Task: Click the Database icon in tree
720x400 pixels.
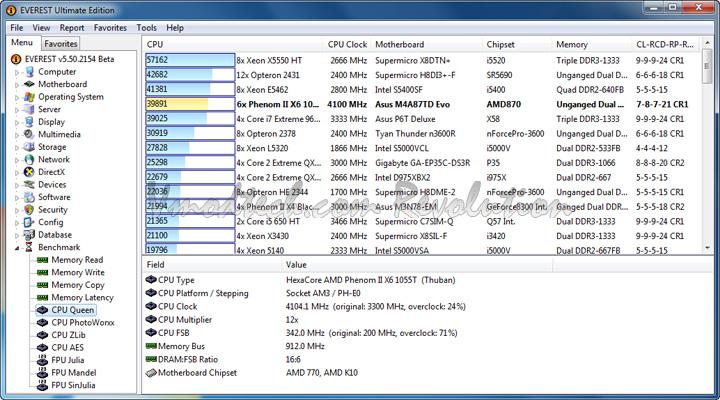Action: pyautogui.click(x=29, y=235)
